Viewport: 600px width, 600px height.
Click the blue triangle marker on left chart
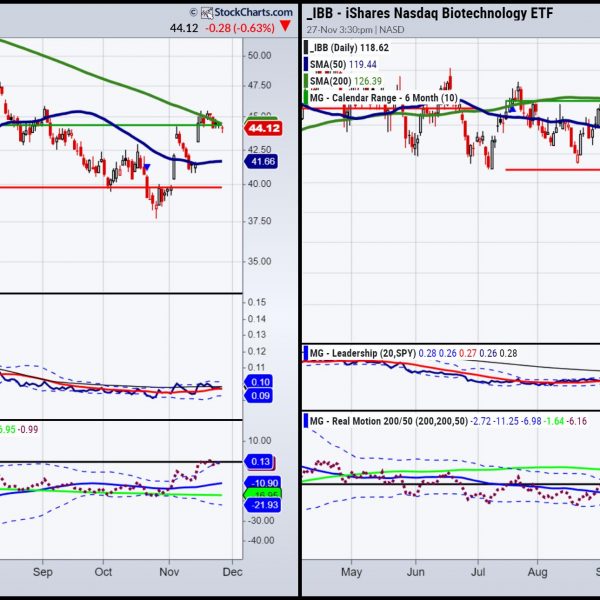click(147, 167)
